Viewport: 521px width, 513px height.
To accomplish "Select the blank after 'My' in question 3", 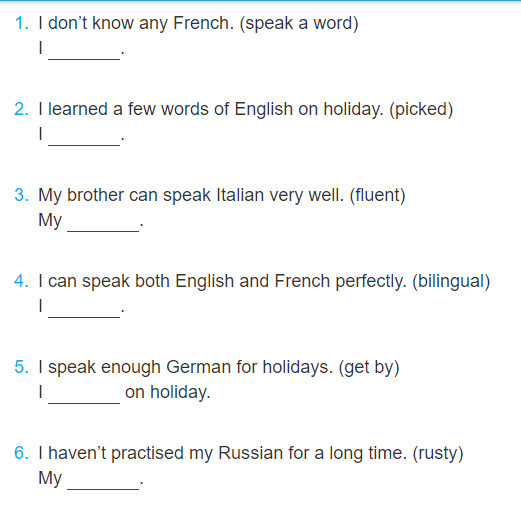I will tap(103, 225).
